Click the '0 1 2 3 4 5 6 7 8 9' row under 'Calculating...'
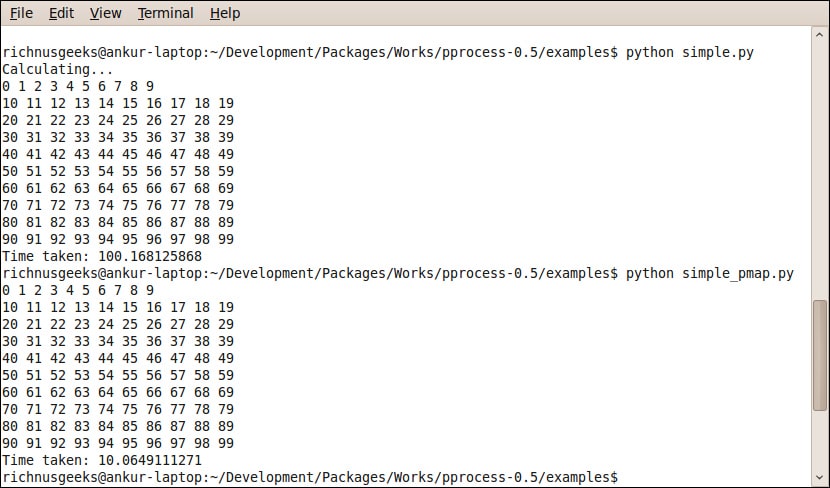Screen dimensions: 830x488 [x=78, y=86]
